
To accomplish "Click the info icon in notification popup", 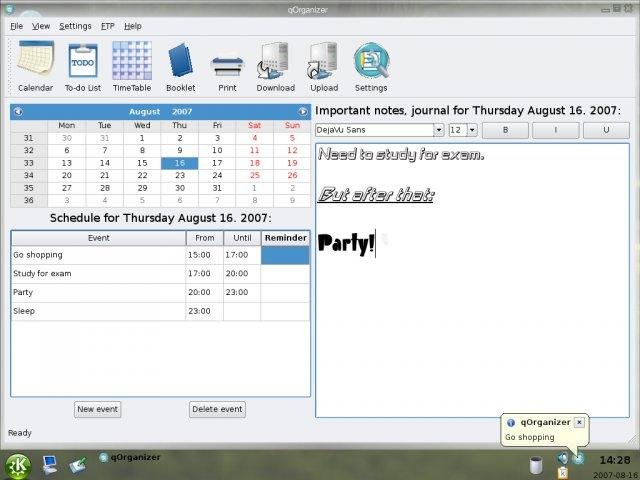I will click(x=511, y=422).
